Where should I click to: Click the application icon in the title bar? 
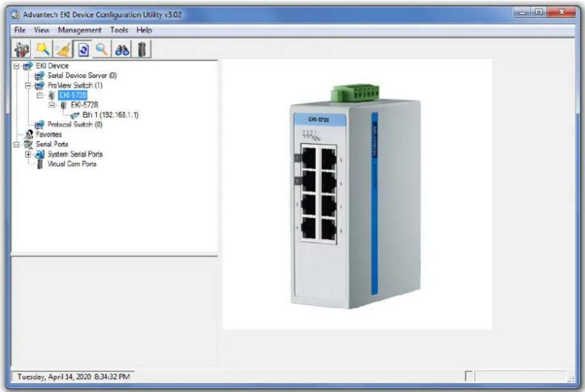tap(15, 15)
